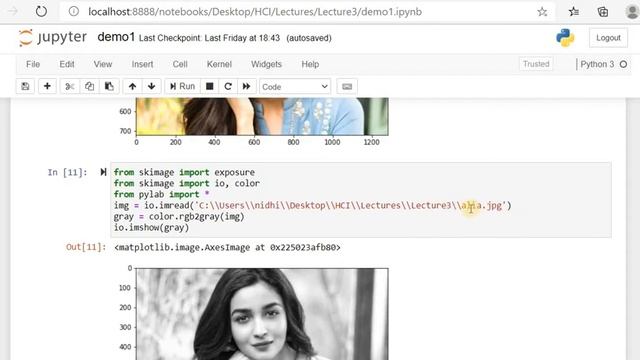Viewport: 640px width, 360px height.
Task: Open the Insert menu
Action: [x=142, y=64]
